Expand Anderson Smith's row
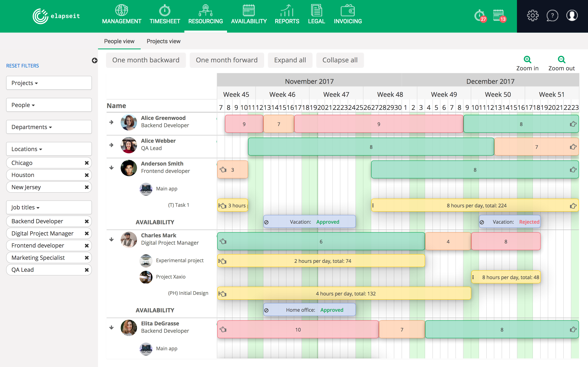The image size is (588, 367). (111, 167)
